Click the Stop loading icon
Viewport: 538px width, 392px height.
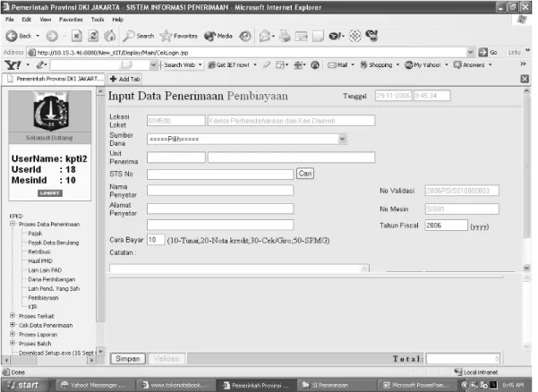click(76, 36)
